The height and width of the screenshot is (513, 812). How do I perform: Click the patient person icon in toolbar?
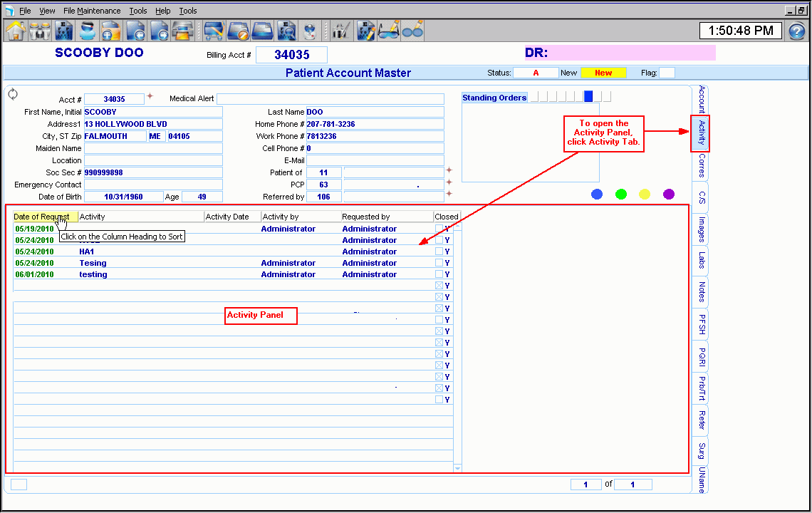(x=88, y=31)
